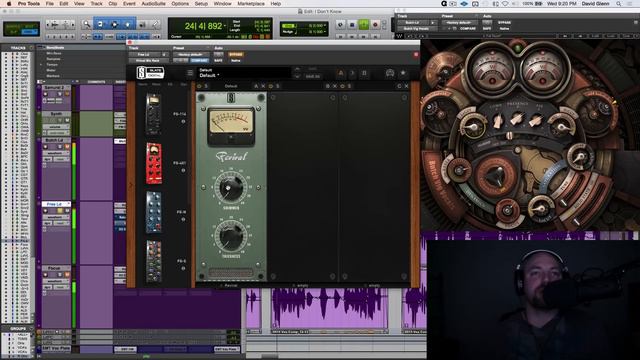
Task: Open the Default preset dropdown in Virtual Mix Rack
Action: pyautogui.click(x=209, y=76)
